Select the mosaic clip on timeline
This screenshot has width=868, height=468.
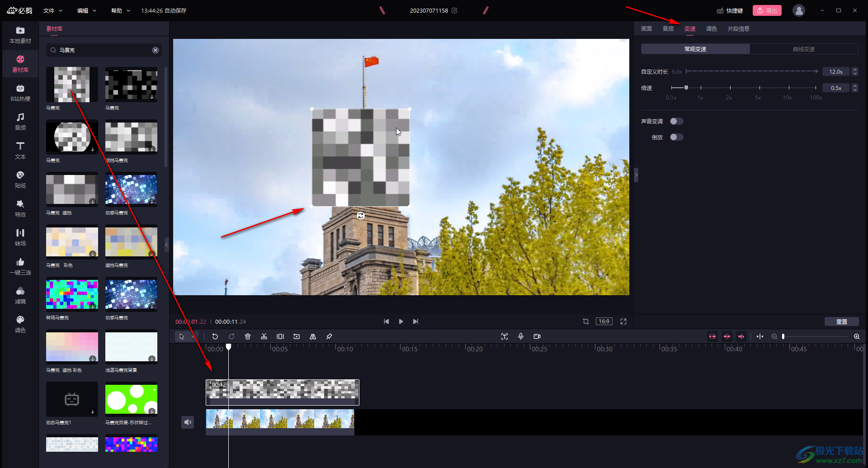coord(283,392)
